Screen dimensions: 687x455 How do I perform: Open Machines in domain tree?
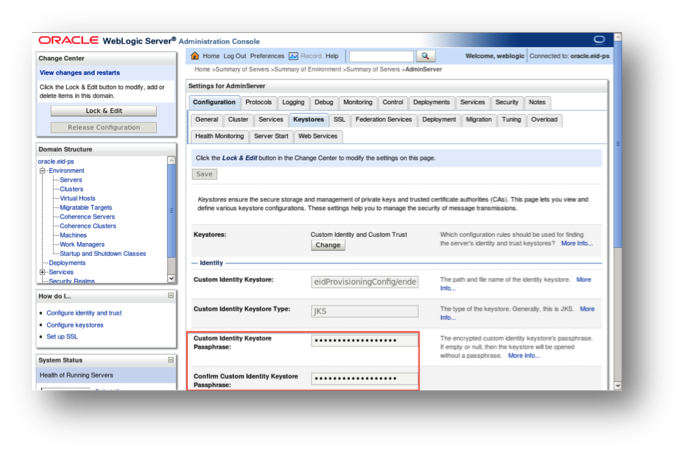click(73, 235)
